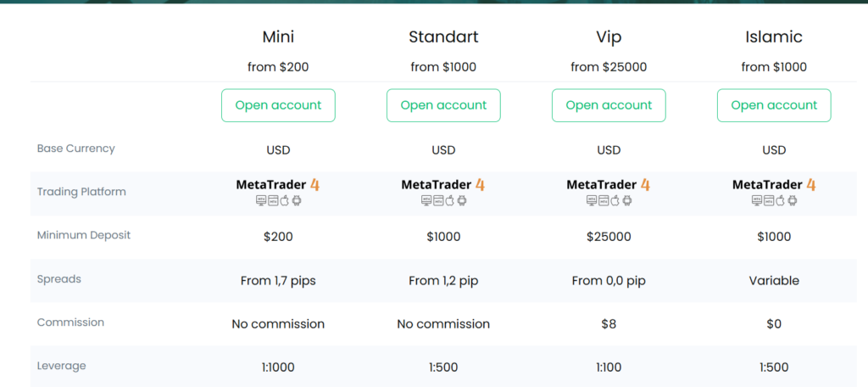
Task: Click the Android icon in the Islamic column
Action: click(793, 201)
